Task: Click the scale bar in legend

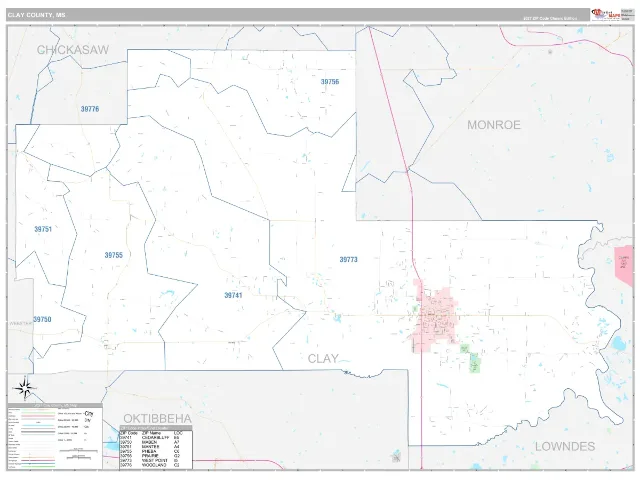Action: click(78, 451)
